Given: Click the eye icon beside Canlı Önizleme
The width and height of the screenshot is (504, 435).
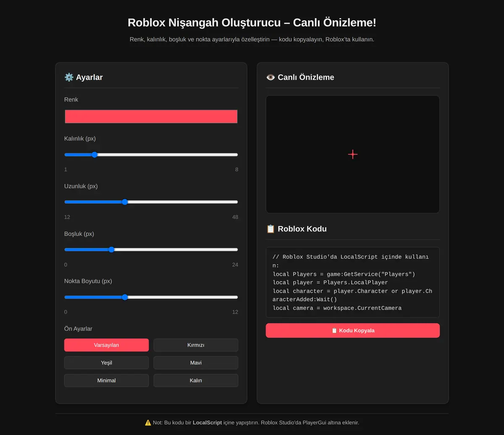Looking at the screenshot, I should tap(271, 77).
